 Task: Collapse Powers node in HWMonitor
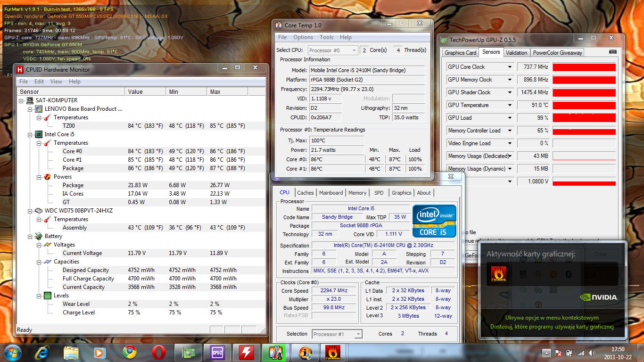[39, 177]
